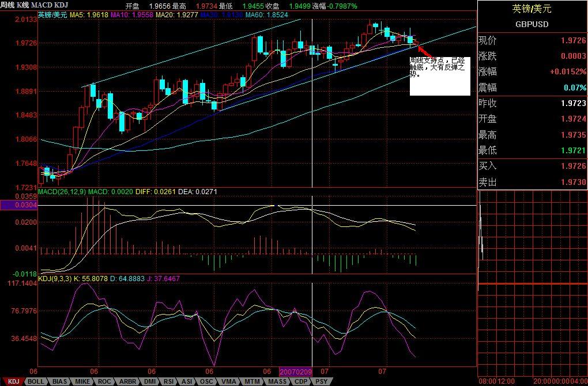Switch to the MIKE indicator tab
The height and width of the screenshot is (386, 588).
(x=82, y=381)
